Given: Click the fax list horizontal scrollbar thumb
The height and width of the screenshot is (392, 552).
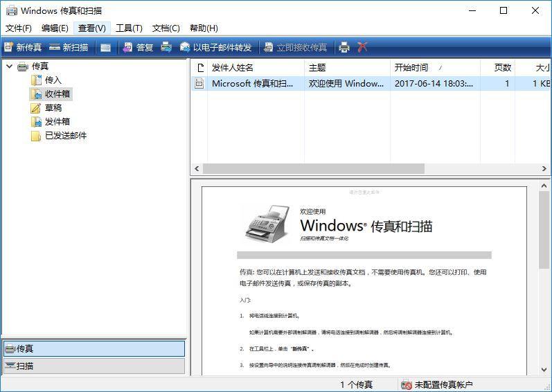Looking at the screenshot, I should coord(314,168).
